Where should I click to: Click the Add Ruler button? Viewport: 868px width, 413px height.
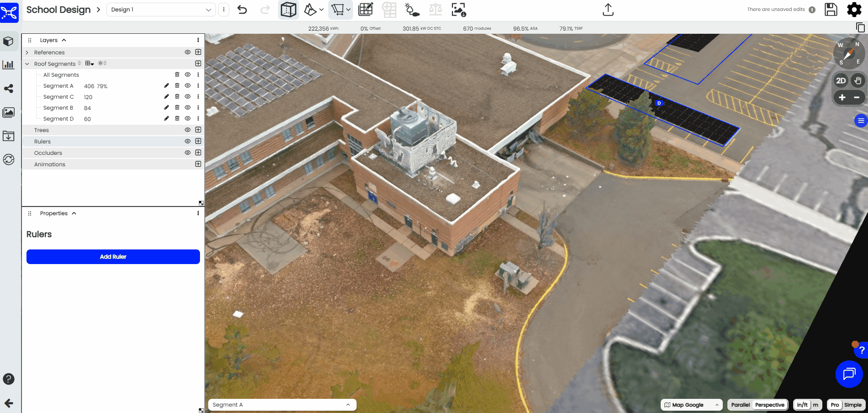113,257
